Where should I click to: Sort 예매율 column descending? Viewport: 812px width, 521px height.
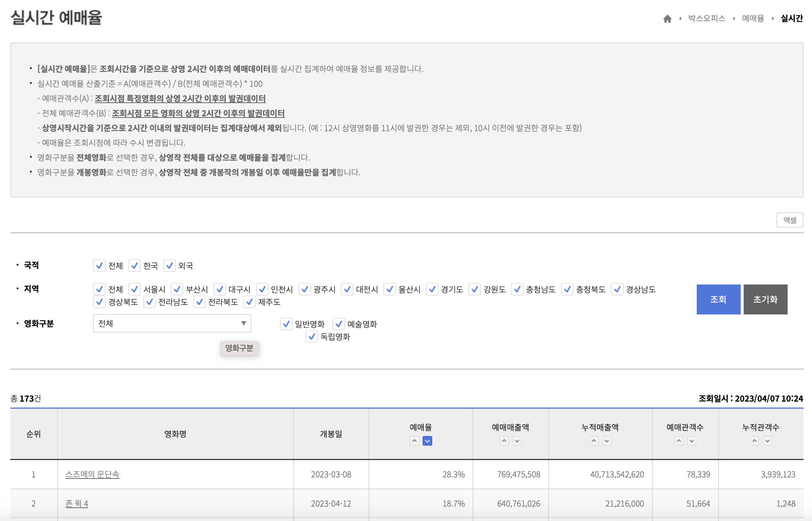(427, 441)
